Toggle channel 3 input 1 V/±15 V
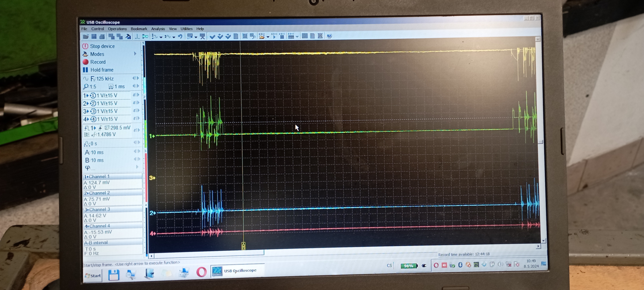 [107, 111]
